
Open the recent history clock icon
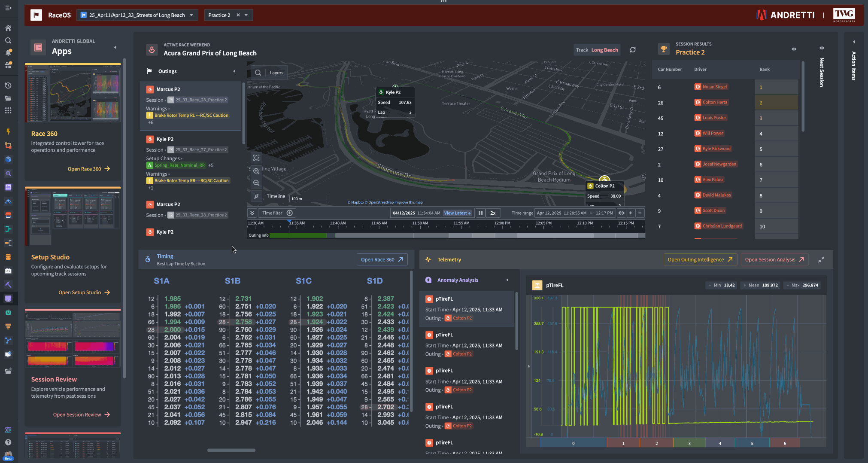[8, 85]
